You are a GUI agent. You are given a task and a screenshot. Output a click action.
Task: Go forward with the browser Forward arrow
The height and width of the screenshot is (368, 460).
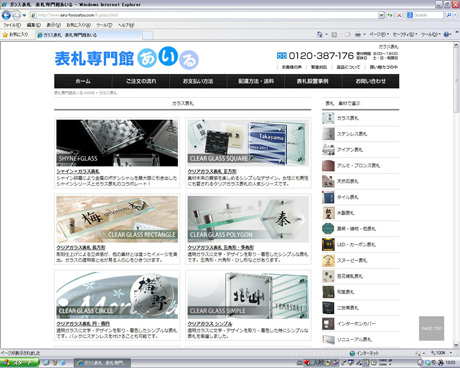[x=16, y=15]
